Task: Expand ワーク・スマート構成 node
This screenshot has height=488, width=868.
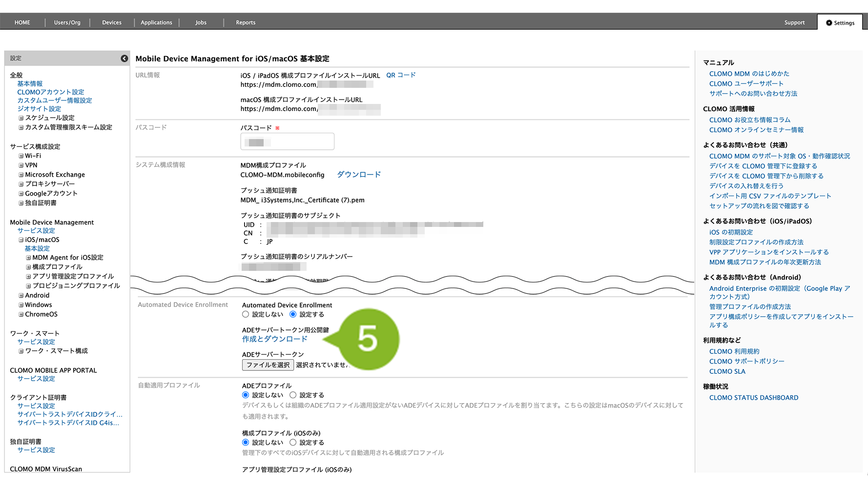Action: pyautogui.click(x=21, y=351)
